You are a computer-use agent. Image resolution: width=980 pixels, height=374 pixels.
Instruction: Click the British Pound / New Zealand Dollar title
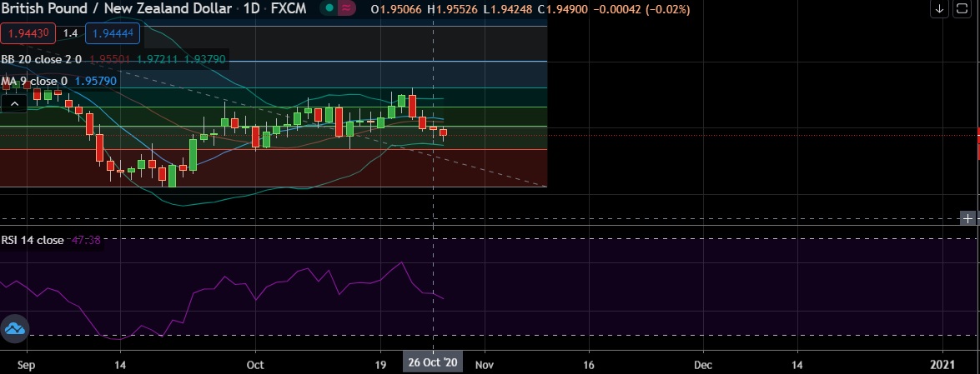click(x=116, y=9)
